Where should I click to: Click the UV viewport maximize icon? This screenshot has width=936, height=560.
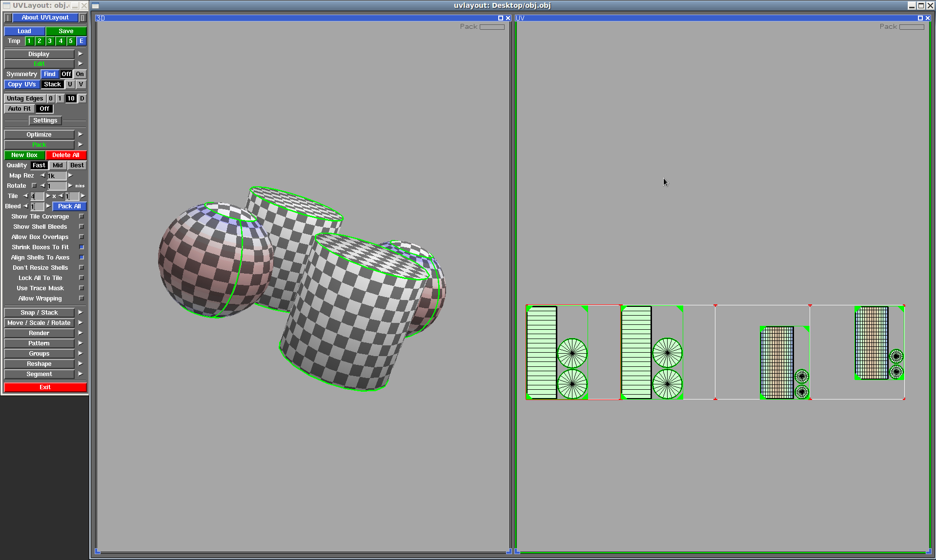click(x=920, y=18)
